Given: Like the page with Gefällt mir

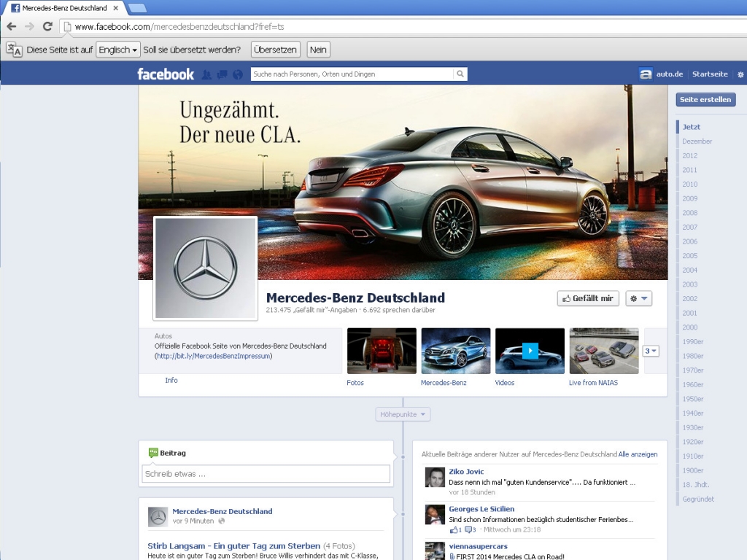Looking at the screenshot, I should 588,298.
